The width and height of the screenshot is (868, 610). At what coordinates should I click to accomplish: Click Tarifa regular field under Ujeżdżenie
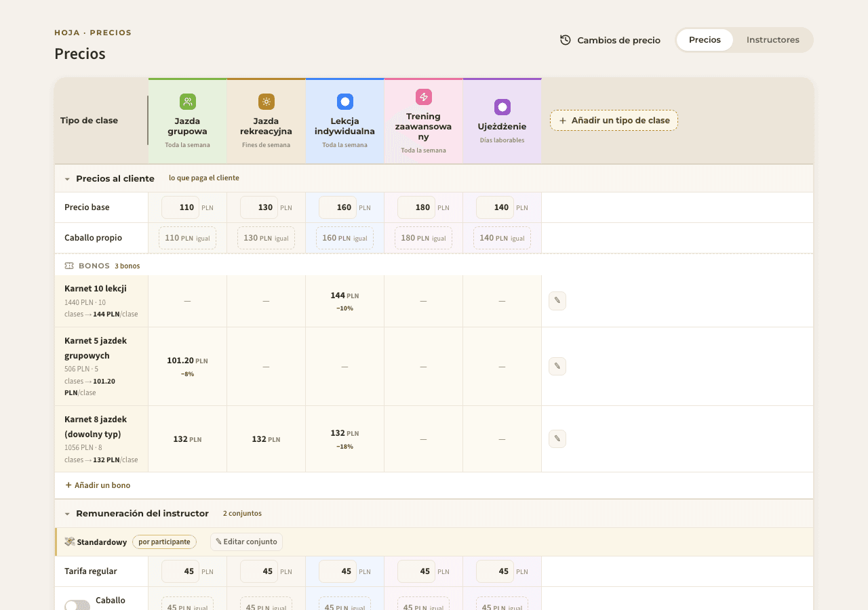coord(495,571)
